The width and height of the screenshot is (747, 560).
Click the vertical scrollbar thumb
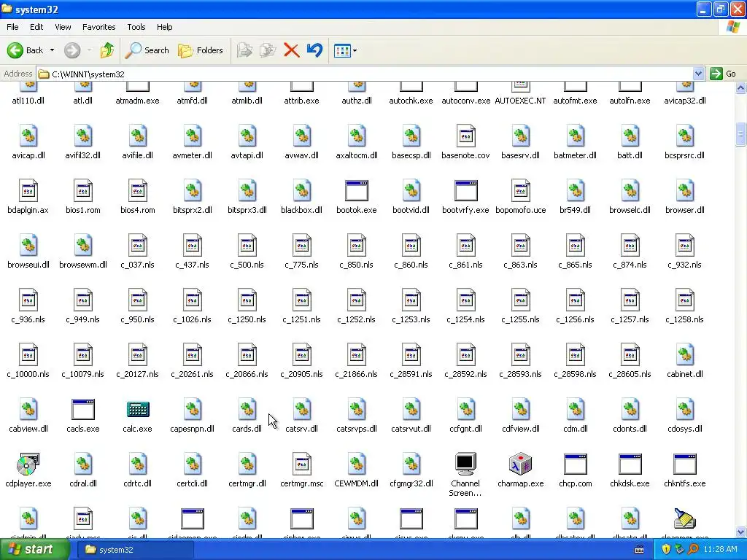click(x=740, y=134)
